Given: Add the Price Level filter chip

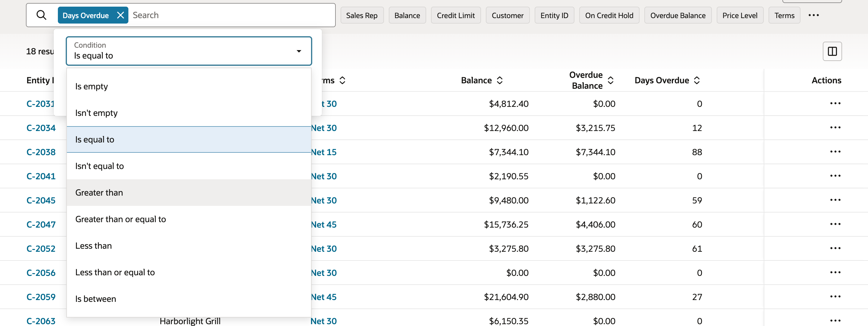Looking at the screenshot, I should pyautogui.click(x=740, y=15).
